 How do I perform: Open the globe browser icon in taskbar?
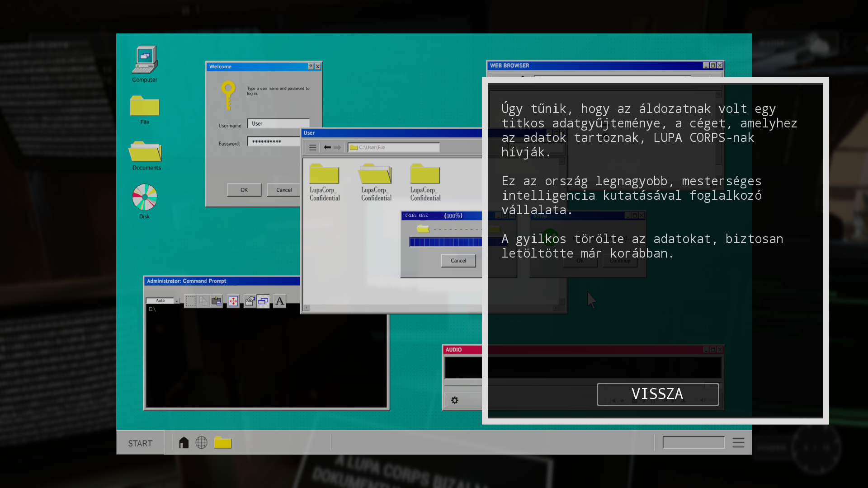(x=202, y=442)
